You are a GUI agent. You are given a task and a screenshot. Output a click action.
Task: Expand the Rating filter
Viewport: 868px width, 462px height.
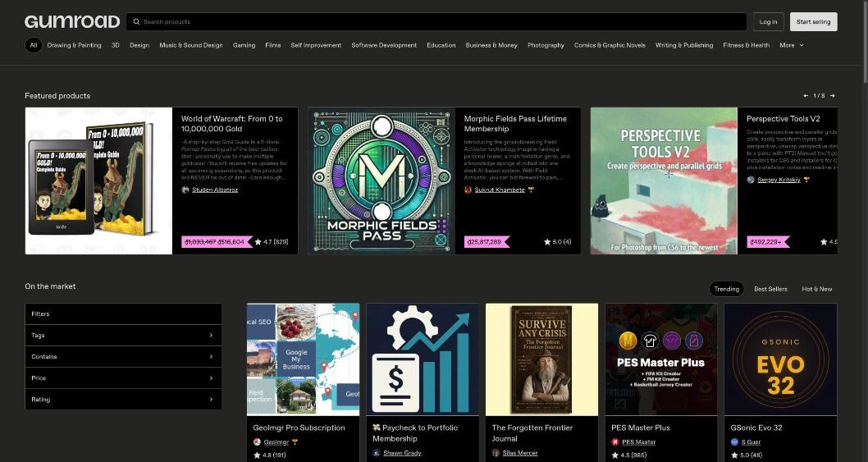point(123,400)
